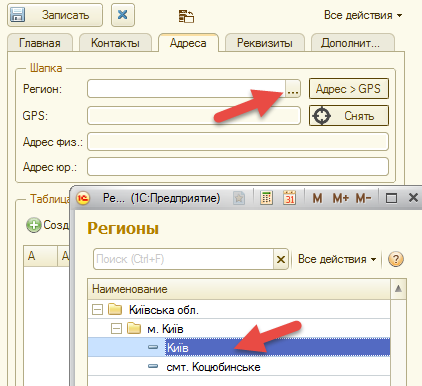Click the Регион ellipsis select button
422x386 pixels.
[293, 89]
